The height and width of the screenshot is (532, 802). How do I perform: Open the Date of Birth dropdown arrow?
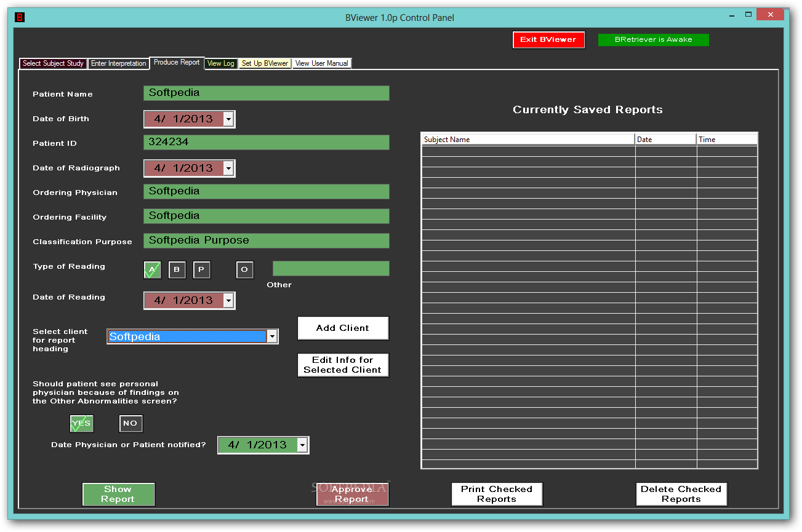click(x=228, y=119)
